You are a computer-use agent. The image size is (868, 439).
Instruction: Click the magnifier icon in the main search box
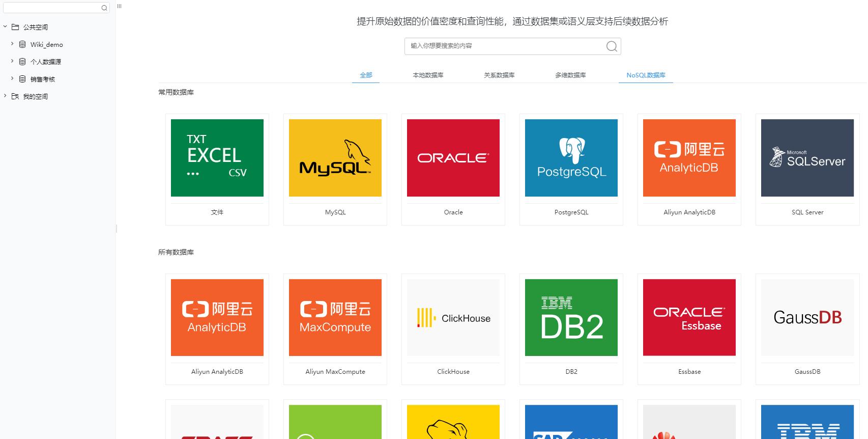point(612,46)
